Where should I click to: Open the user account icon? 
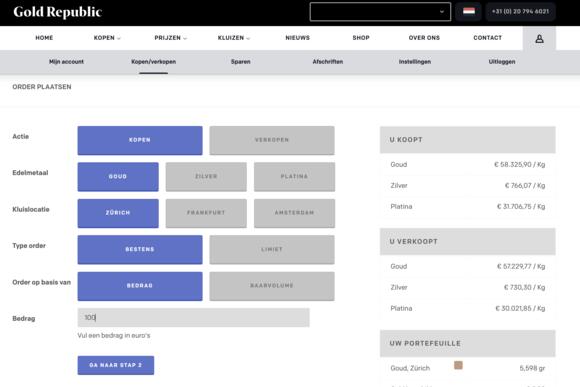coord(539,38)
